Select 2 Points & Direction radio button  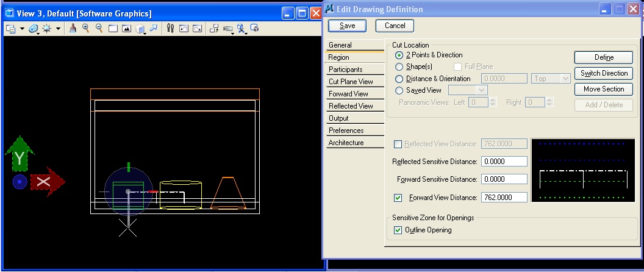[399, 55]
